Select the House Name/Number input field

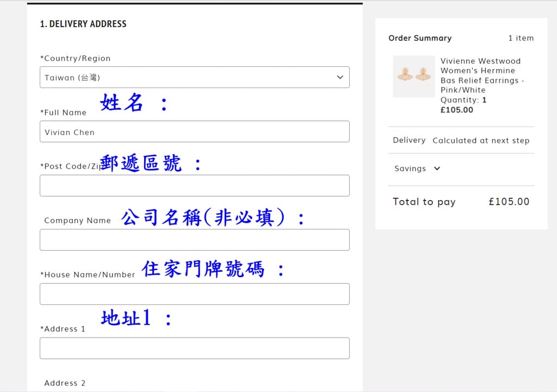tap(194, 294)
